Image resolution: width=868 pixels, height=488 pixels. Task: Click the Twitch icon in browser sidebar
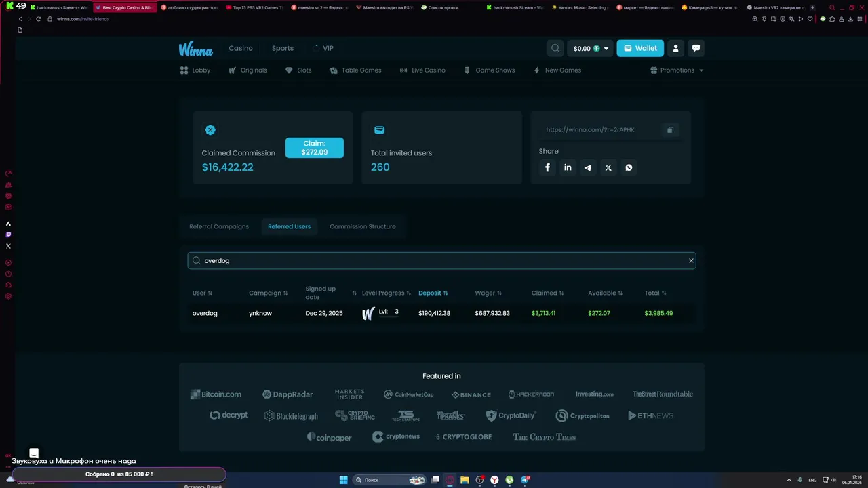pos(8,235)
